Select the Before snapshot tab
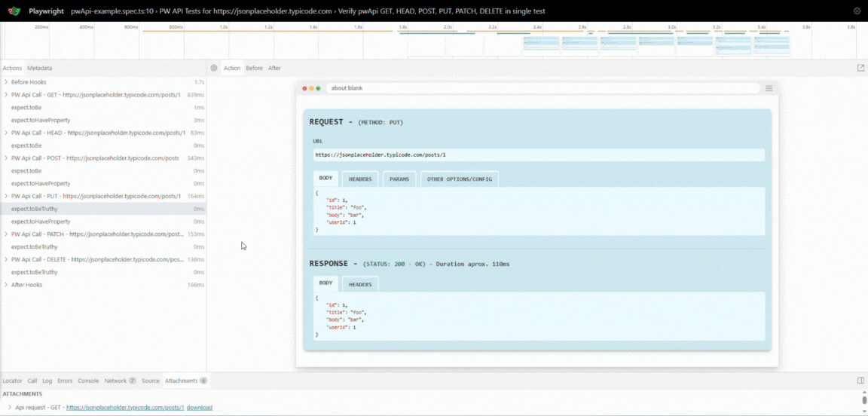Image resolution: width=868 pixels, height=416 pixels. 254,68
